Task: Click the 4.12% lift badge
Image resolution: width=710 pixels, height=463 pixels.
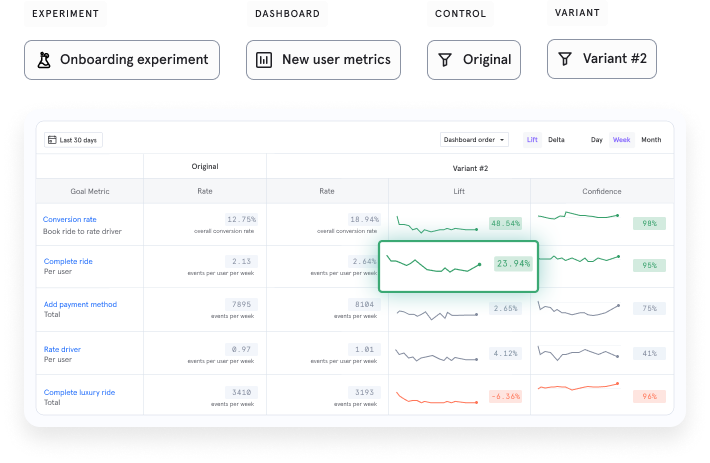Action: point(505,353)
